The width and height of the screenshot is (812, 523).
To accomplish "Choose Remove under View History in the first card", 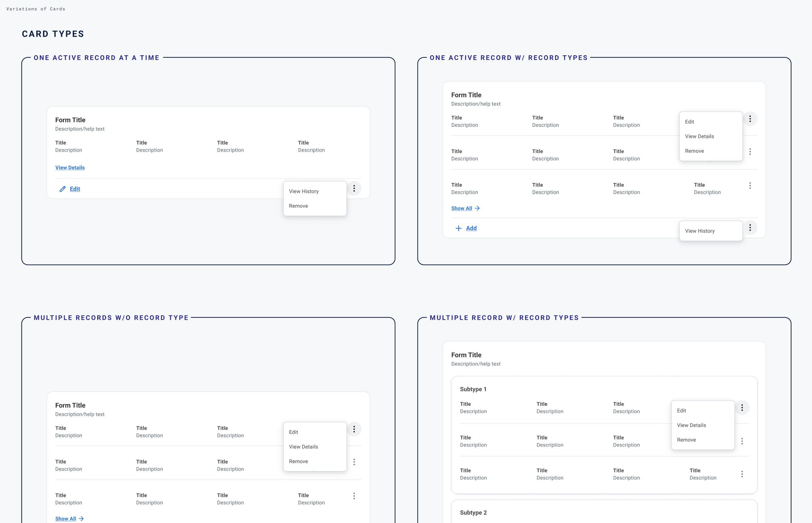I will tap(298, 206).
